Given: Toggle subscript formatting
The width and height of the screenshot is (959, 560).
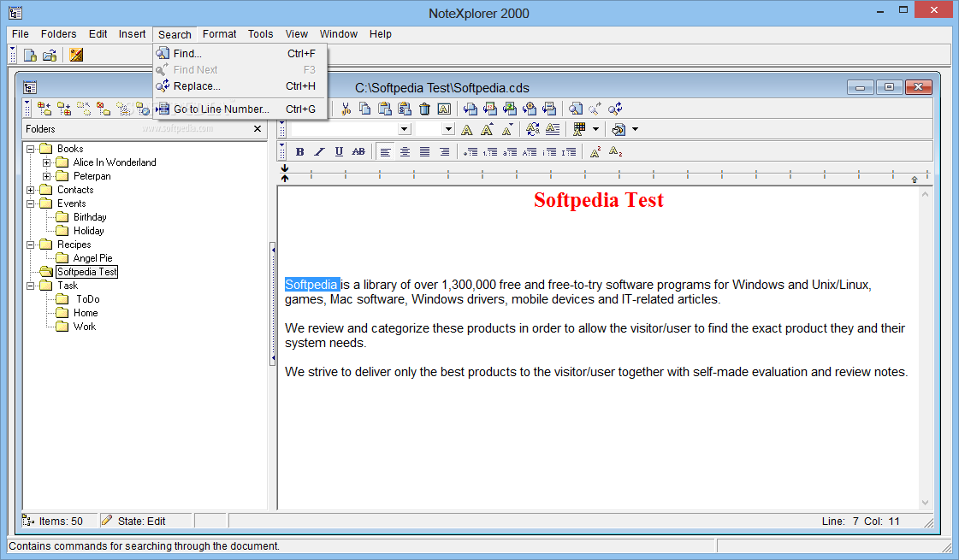Looking at the screenshot, I should tap(615, 151).
